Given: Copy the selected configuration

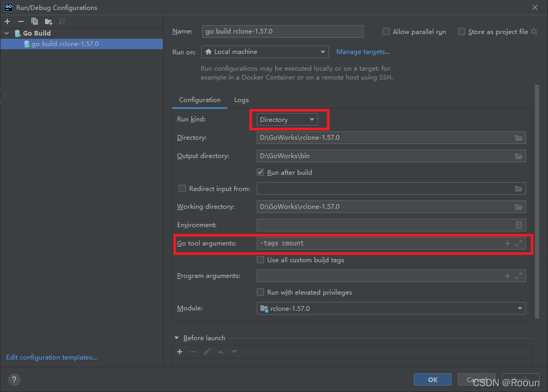Looking at the screenshot, I should (34, 21).
